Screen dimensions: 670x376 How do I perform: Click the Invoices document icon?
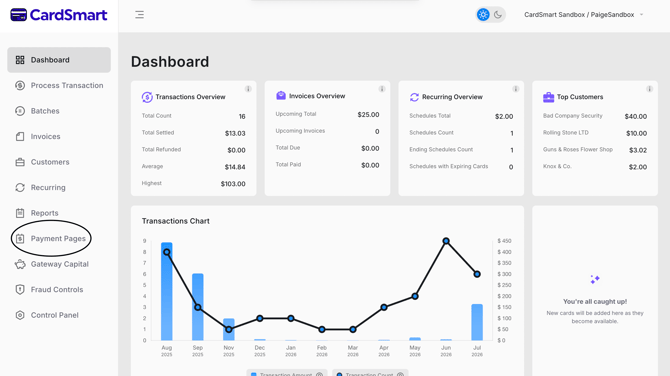[x=20, y=136]
